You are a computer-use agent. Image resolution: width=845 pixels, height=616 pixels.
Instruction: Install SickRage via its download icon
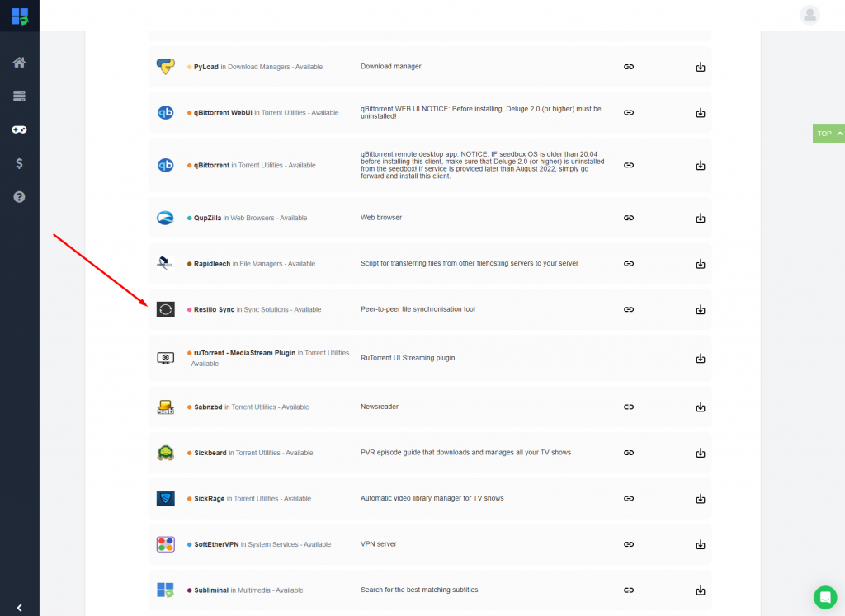[700, 499]
